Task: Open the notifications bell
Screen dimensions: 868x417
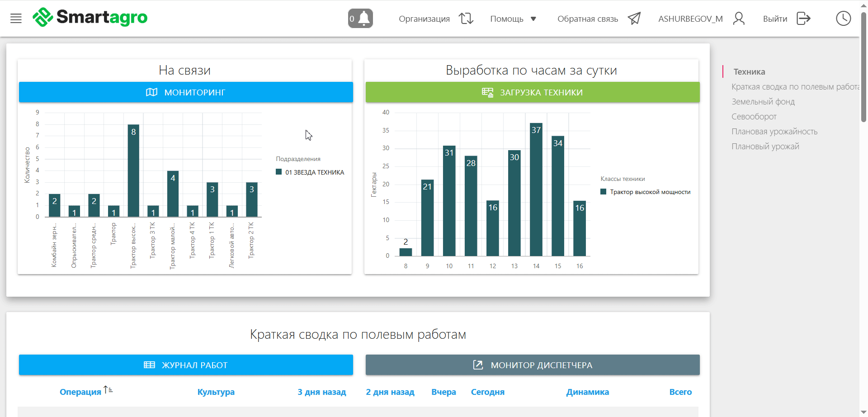Action: 360,19
